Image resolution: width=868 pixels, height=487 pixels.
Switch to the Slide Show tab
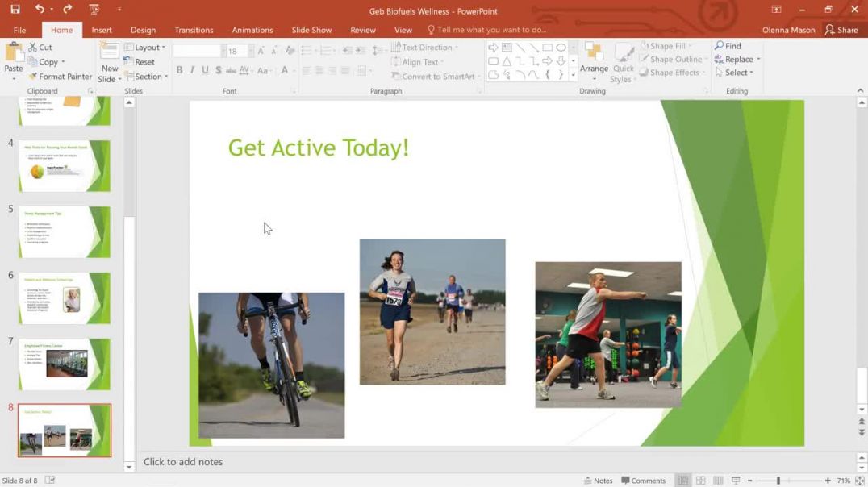click(x=311, y=30)
